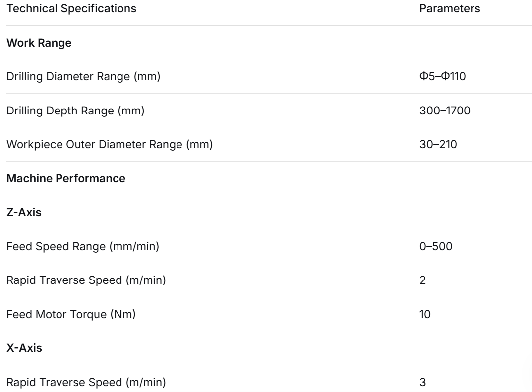Select the 0–500 feed speed value
This screenshot has height=392, width=532.
tap(436, 246)
